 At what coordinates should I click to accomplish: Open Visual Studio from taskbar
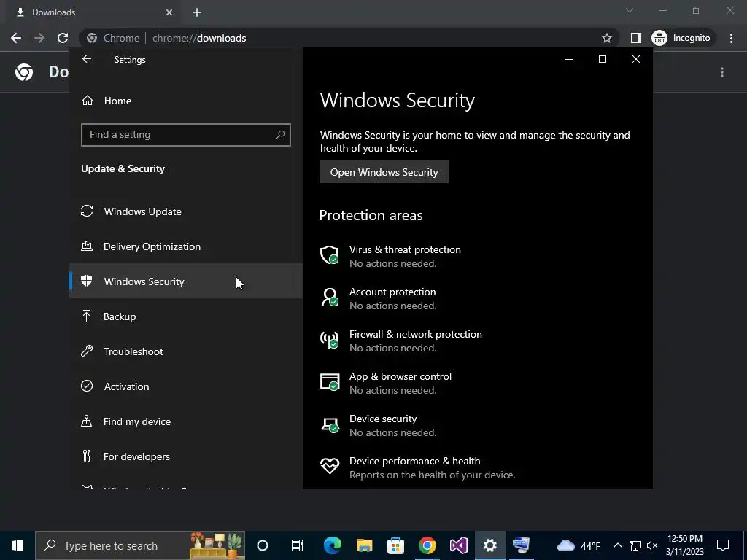point(458,545)
